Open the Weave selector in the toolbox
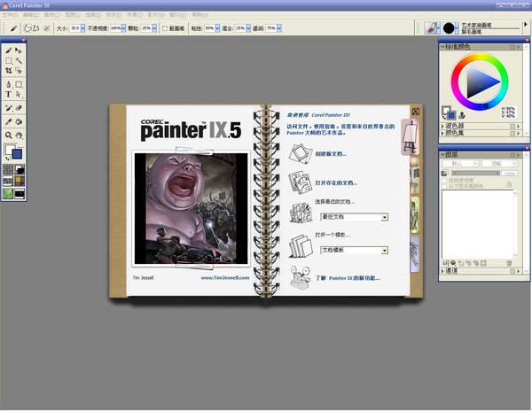 [x=20, y=182]
